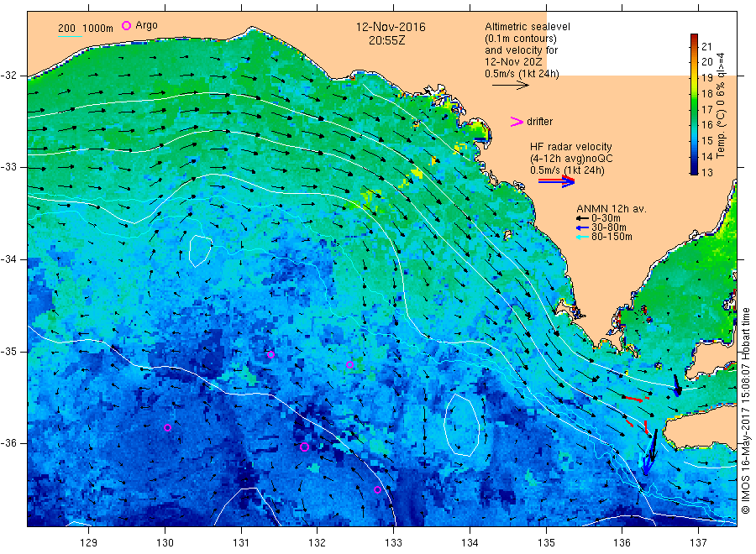Click the oval sea-level contour near 134E, 36S

point(461,425)
